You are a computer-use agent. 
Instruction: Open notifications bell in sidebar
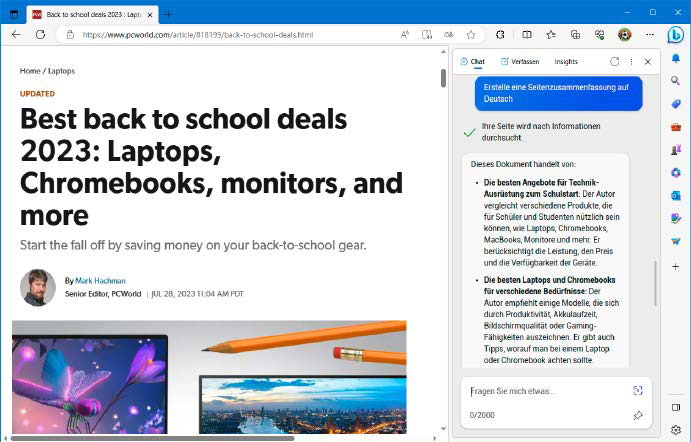coord(676,58)
